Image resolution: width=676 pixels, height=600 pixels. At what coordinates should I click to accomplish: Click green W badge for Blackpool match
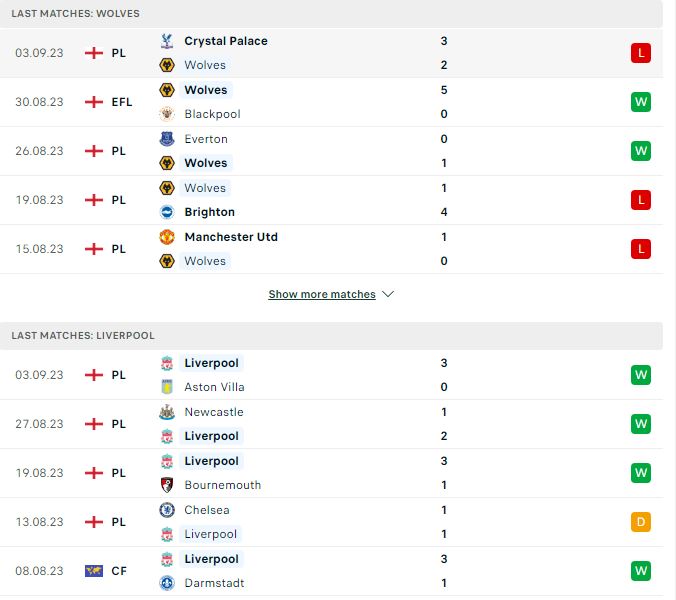point(641,102)
